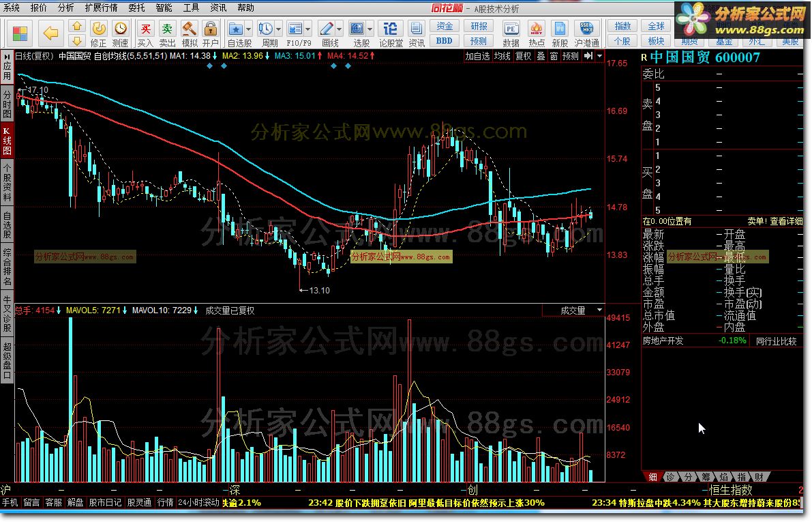Image resolution: width=812 pixels, height=522 pixels.
Task: Expand the 画线 dropdown arrow
Action: (339, 29)
